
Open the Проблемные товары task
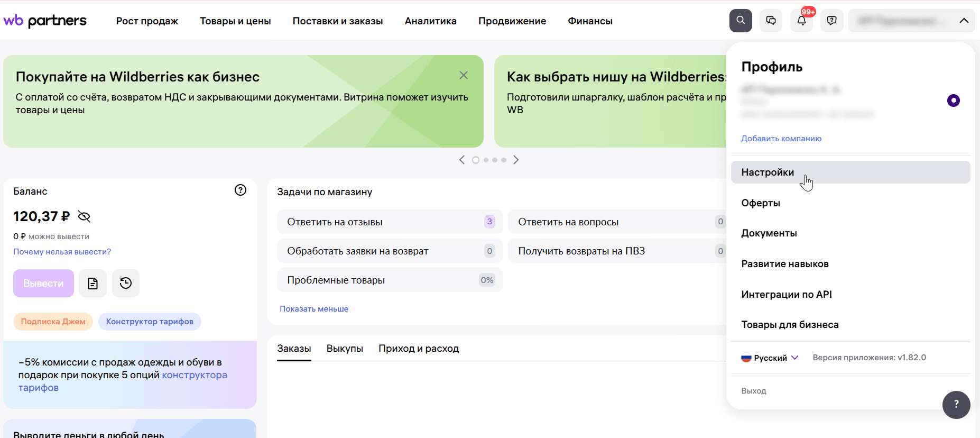click(x=390, y=280)
